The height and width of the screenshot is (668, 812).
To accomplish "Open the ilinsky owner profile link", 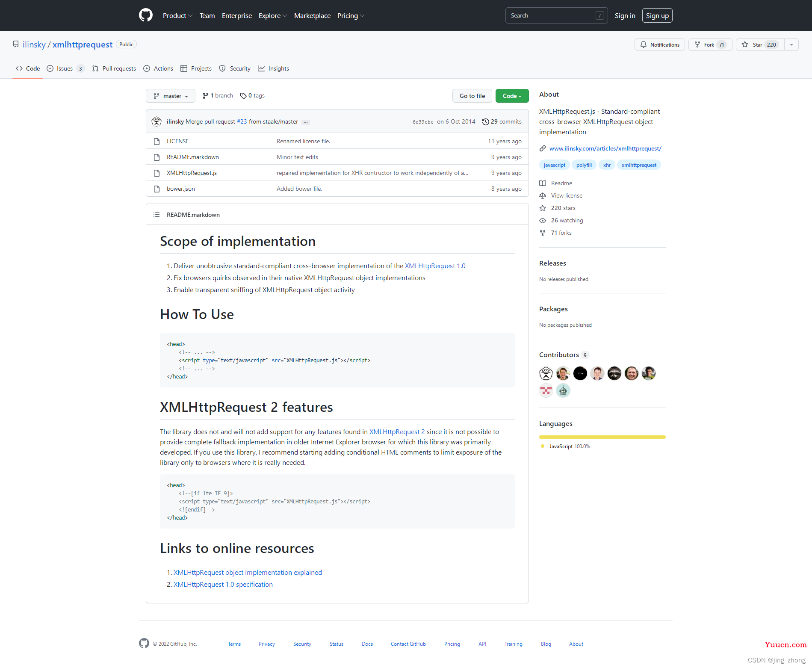I will click(34, 44).
